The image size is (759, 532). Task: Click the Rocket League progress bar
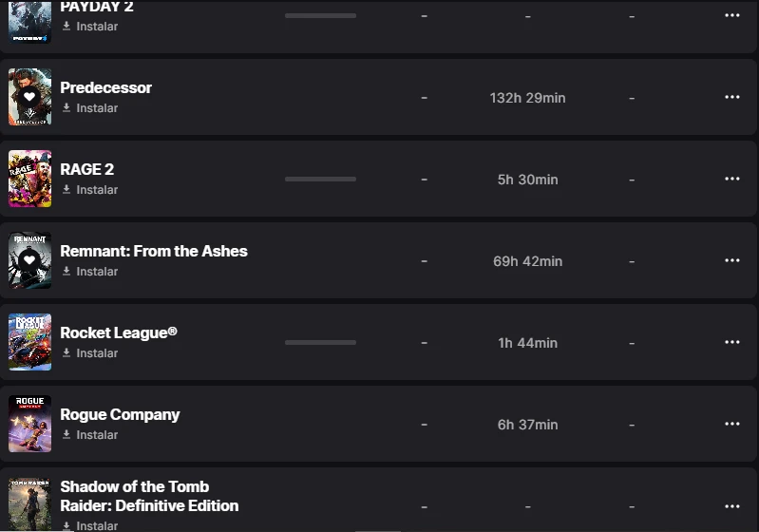tap(320, 342)
